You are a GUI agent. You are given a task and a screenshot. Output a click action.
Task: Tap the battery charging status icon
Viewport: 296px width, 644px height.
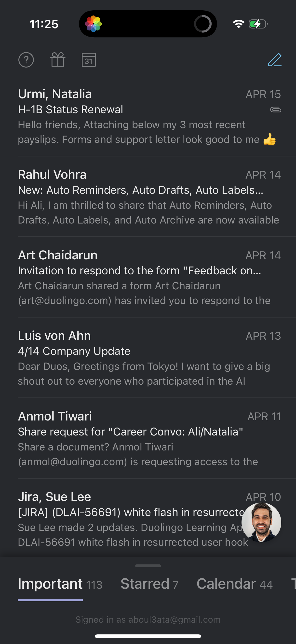258,24
